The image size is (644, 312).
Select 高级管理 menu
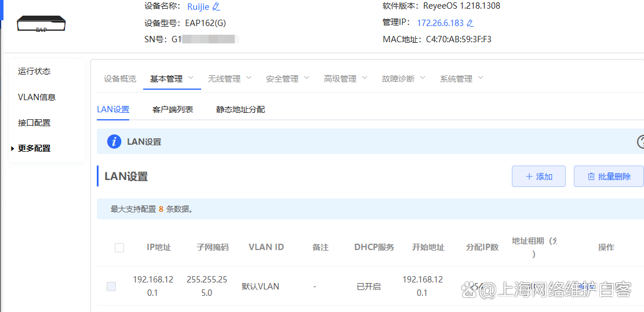point(340,79)
